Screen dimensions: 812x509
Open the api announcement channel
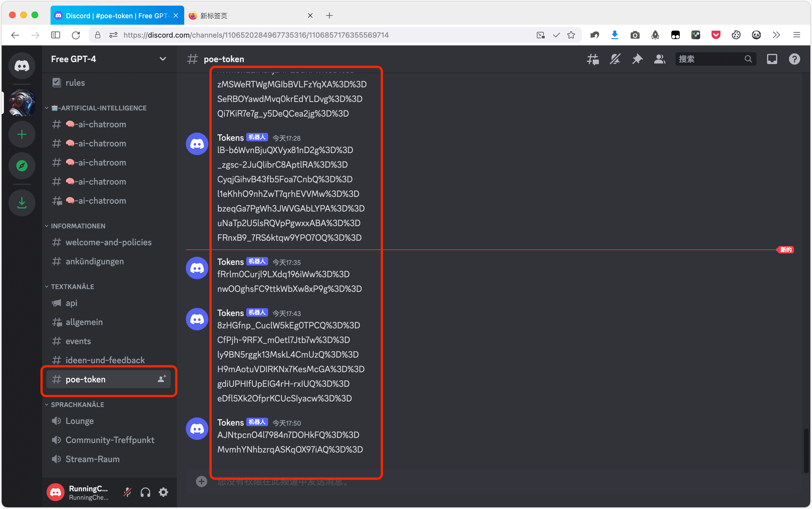(109, 303)
